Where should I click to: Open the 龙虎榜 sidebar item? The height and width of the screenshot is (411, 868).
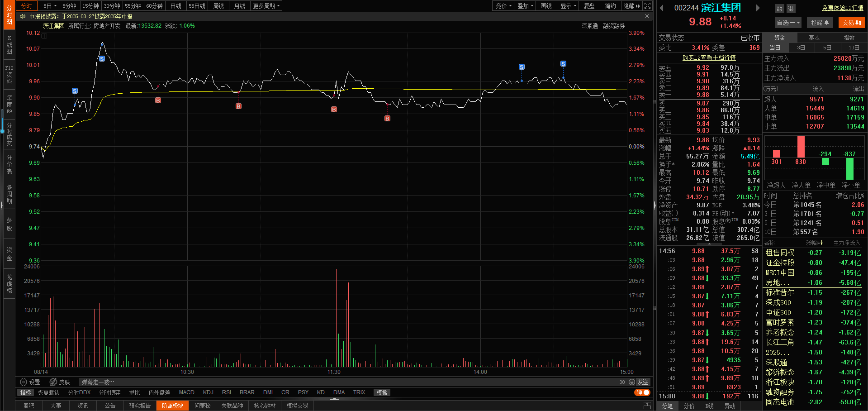pyautogui.click(x=9, y=284)
